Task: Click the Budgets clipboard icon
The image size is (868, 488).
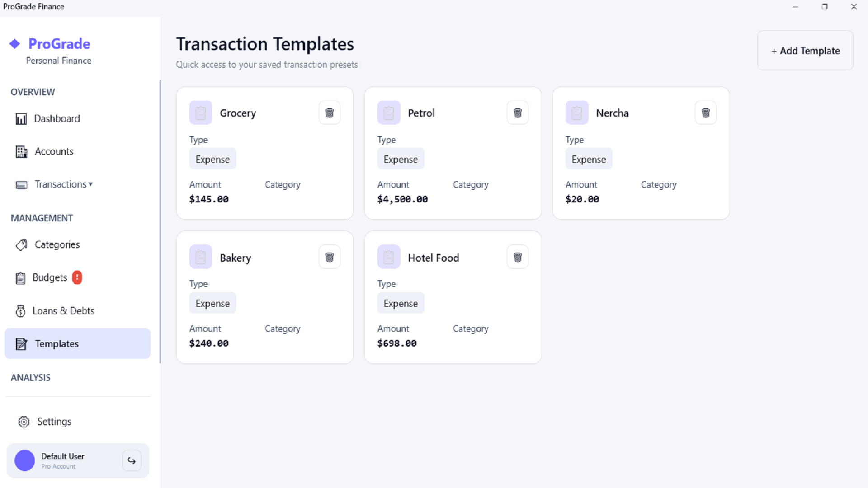Action: pyautogui.click(x=20, y=277)
